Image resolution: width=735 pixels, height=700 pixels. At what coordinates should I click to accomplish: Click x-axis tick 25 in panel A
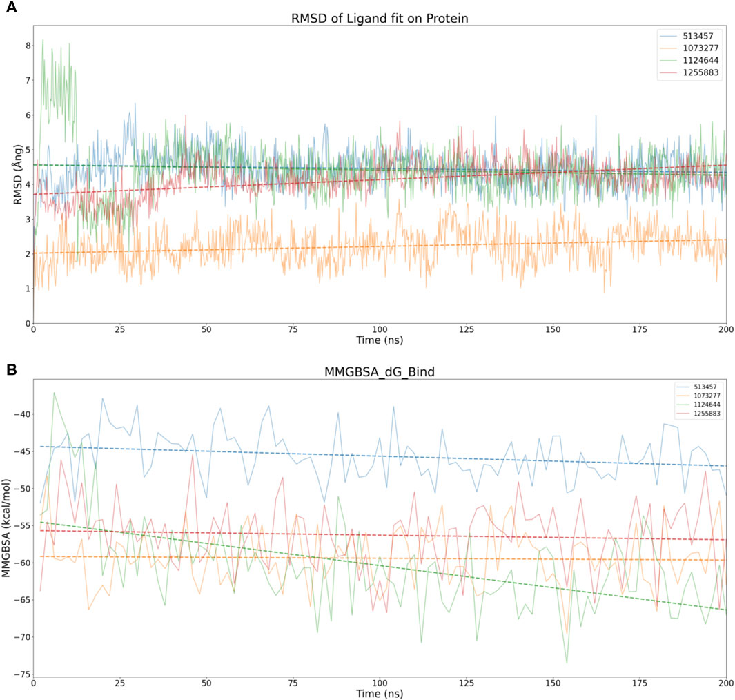click(120, 329)
